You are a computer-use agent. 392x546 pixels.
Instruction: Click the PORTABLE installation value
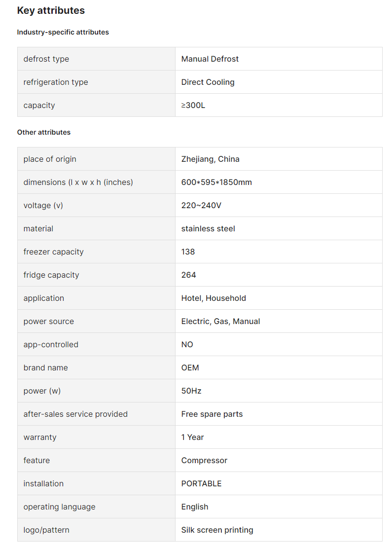202,484
